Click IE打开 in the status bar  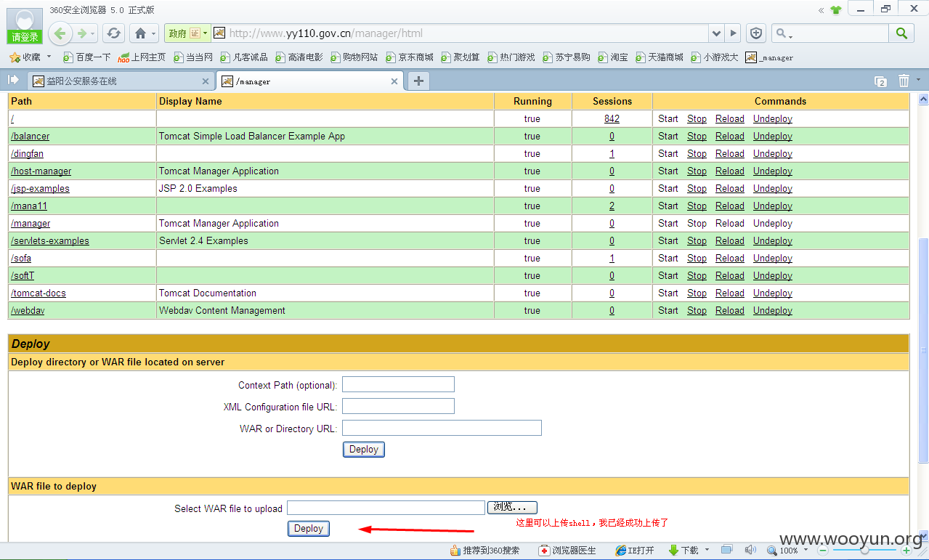click(634, 551)
